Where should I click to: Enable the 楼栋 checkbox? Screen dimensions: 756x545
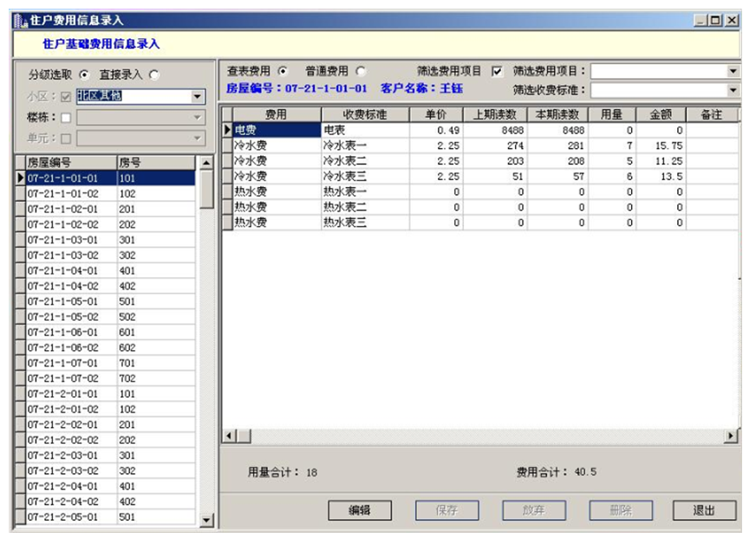pos(66,117)
